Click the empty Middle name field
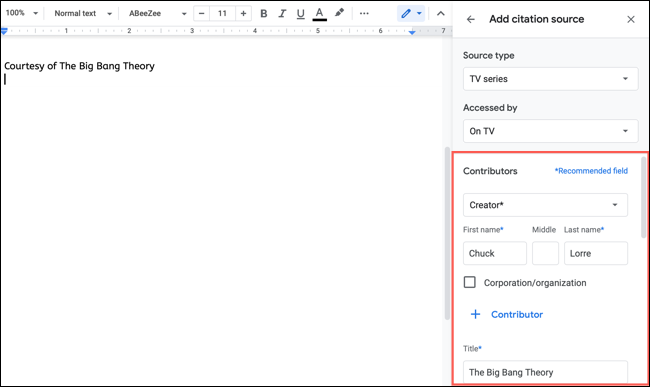 (545, 253)
